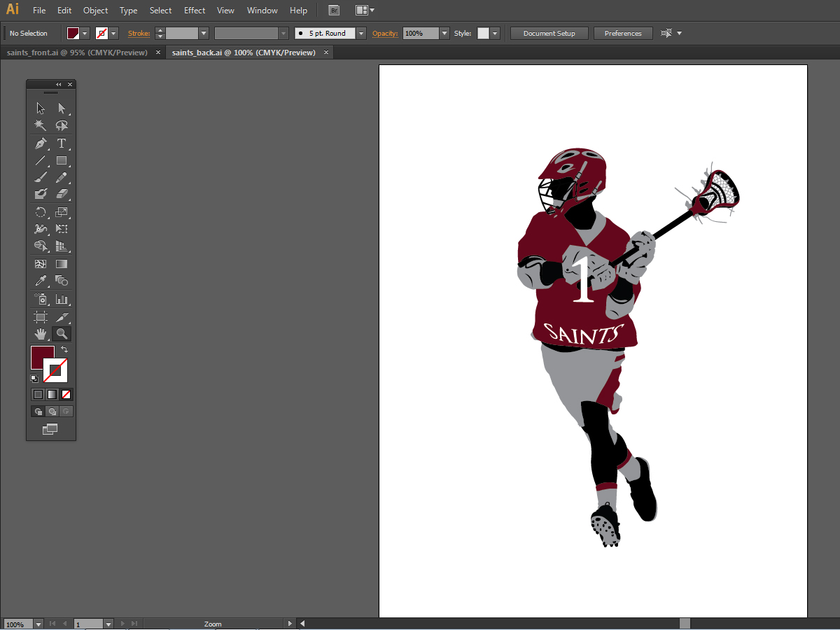Select the Rotate tool
This screenshot has height=630, width=840.
point(41,212)
